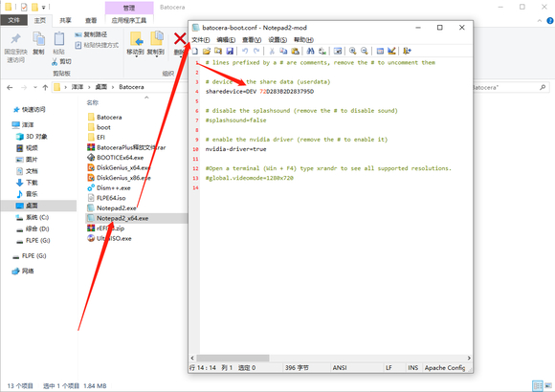The height and width of the screenshot is (392, 555).
Task: Click the Exit door icon in Notepad2 toolbar
Action: 407,52
